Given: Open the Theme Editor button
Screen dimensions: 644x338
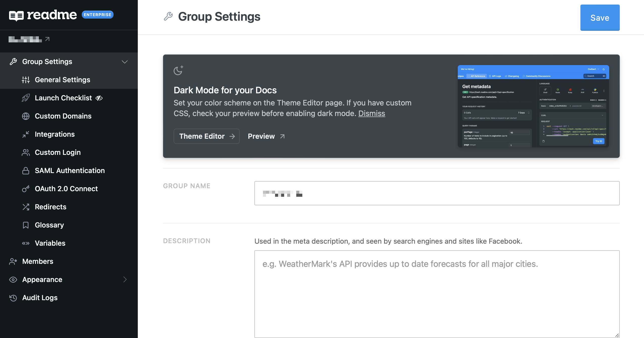Looking at the screenshot, I should tap(206, 136).
